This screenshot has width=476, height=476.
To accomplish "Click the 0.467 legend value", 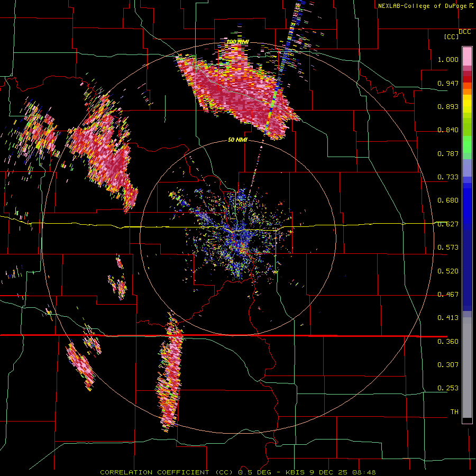I will [x=448, y=295].
